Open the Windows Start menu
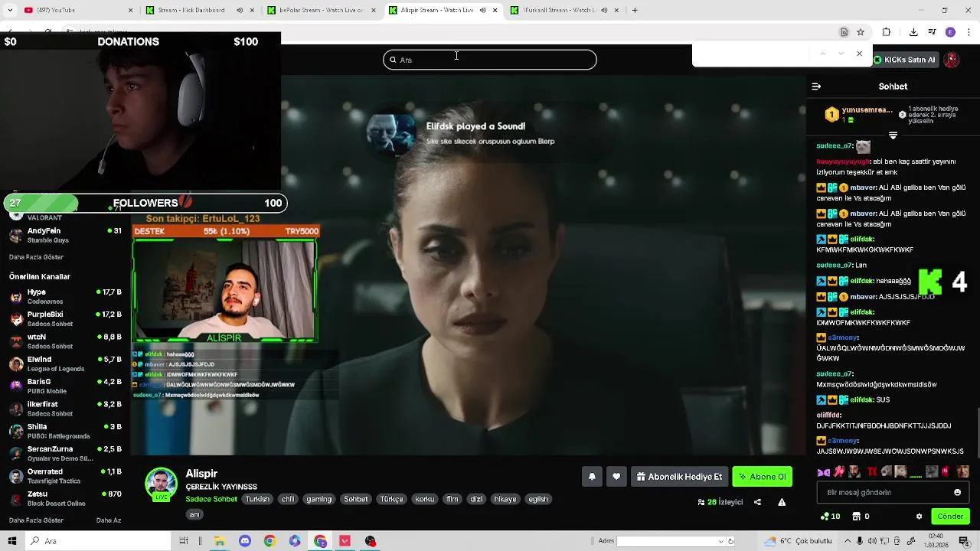 coord(12,541)
